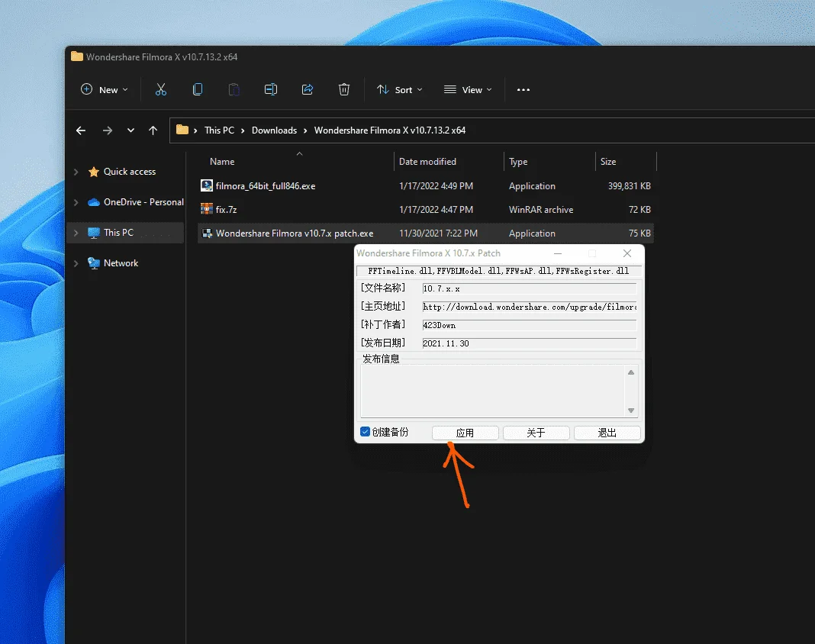Select the fix.7z file name

(x=226, y=210)
